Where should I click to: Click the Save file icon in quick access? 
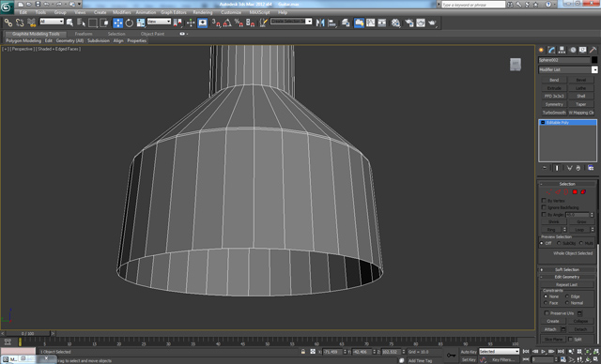[x=38, y=4]
